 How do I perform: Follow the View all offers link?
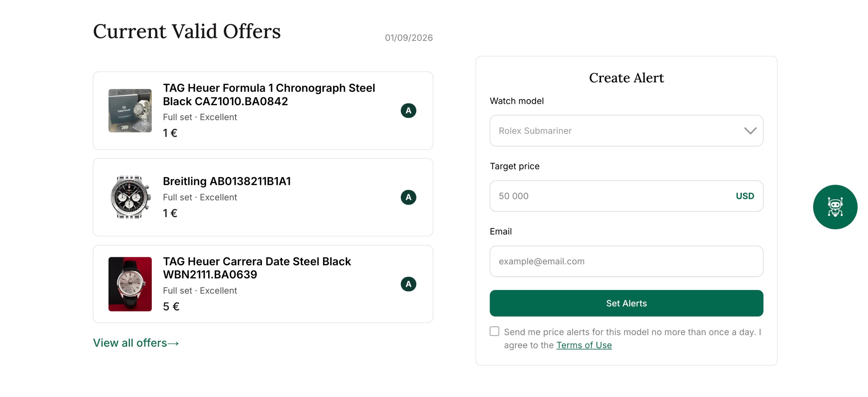tap(136, 343)
